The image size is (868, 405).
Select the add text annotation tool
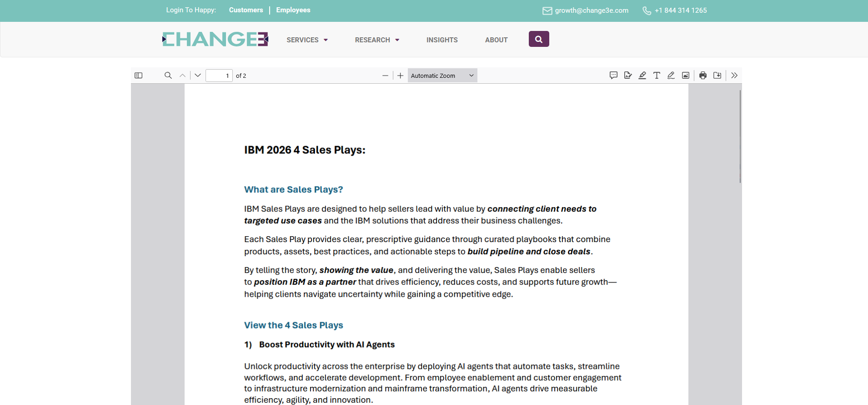point(657,76)
